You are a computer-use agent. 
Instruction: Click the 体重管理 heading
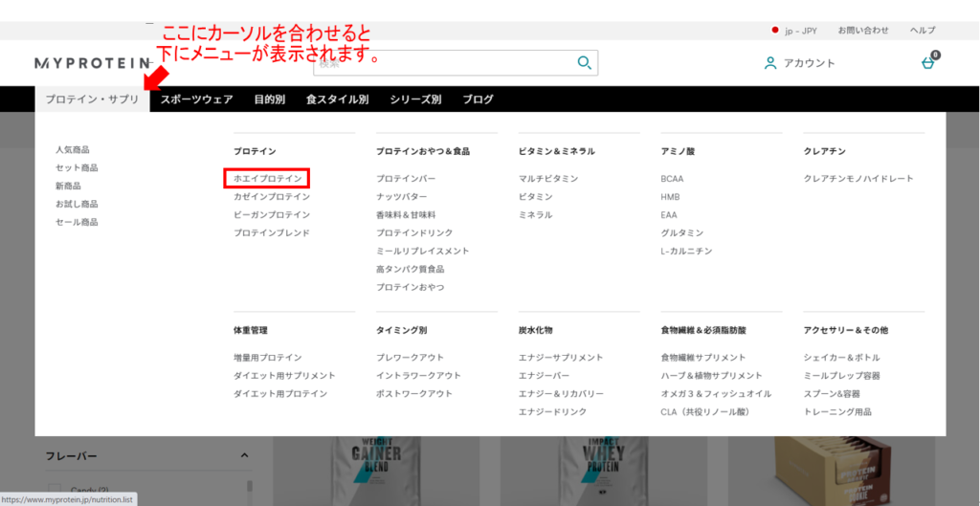[251, 330]
